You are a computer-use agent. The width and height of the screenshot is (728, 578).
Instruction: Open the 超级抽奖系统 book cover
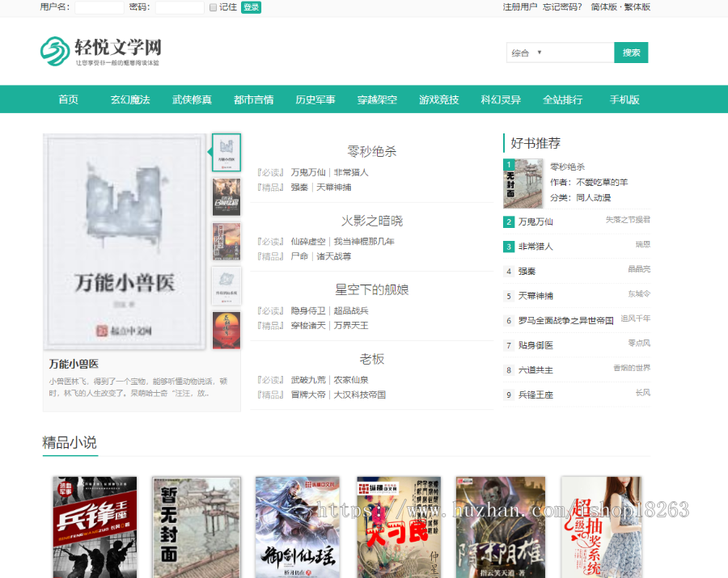point(602,527)
